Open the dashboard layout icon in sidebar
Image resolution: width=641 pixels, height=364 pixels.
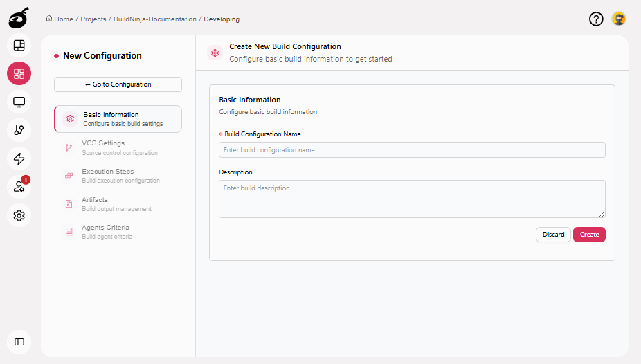click(19, 46)
